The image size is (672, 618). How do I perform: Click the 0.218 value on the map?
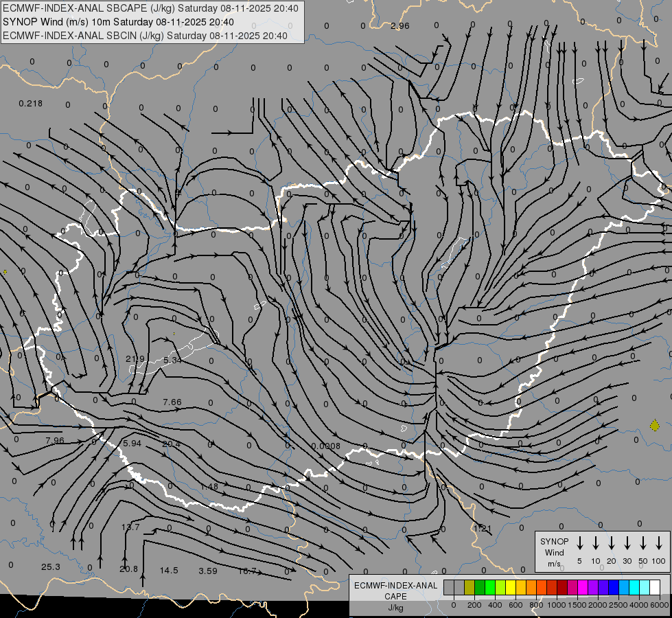click(x=30, y=104)
